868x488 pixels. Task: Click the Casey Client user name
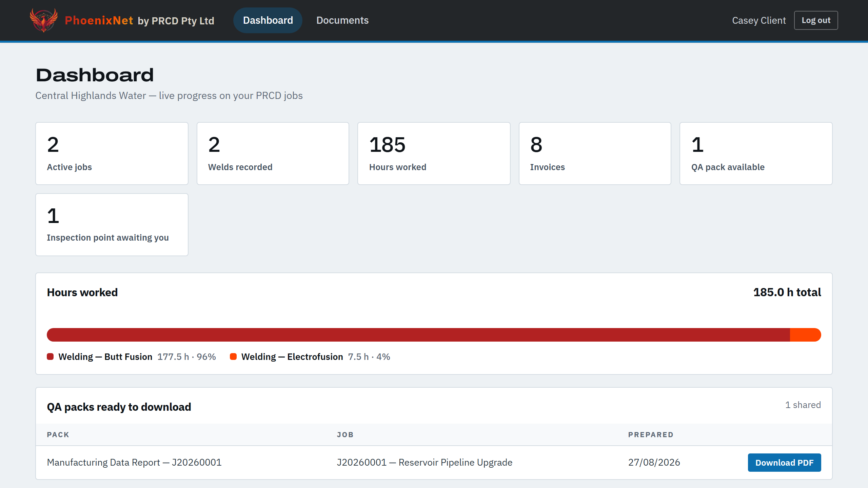(759, 20)
